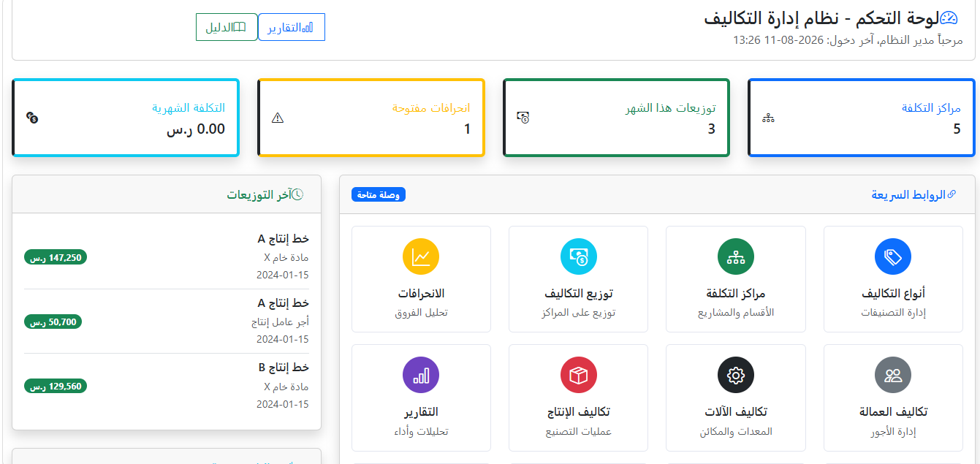
Task: Select the first خط إنتاج A entry with مادة خام X
Action: tap(167, 256)
